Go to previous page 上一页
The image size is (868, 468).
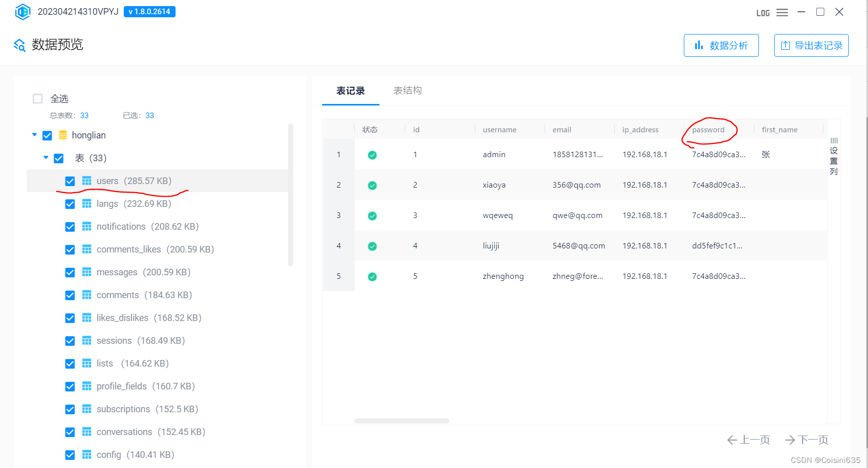click(749, 440)
